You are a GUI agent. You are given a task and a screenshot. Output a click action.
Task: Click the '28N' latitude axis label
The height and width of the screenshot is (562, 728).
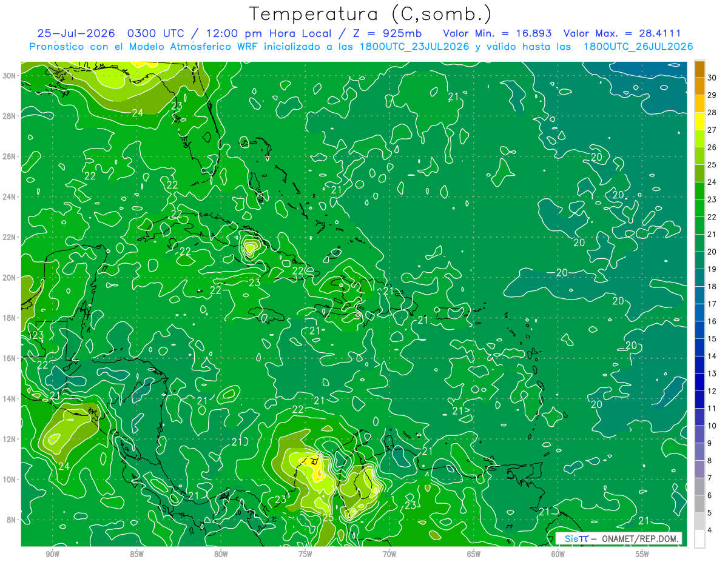point(10,116)
